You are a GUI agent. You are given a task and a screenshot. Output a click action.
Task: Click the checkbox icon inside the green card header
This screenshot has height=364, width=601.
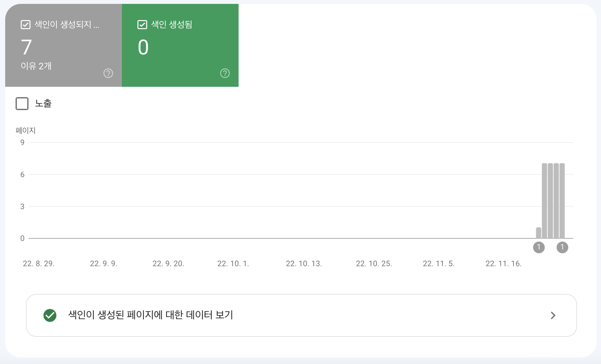pos(142,24)
